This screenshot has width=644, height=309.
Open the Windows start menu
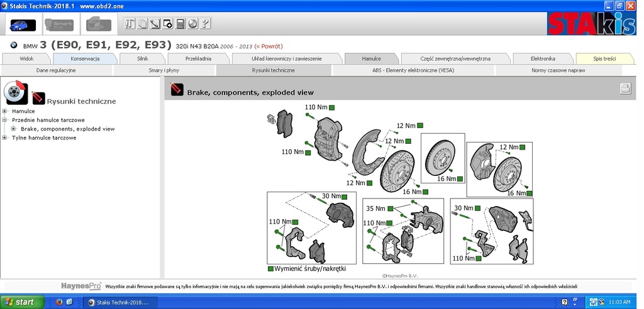(x=22, y=303)
